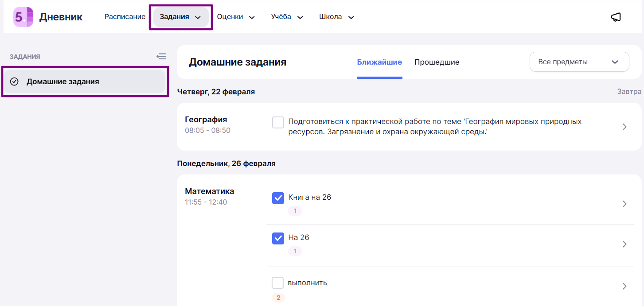644x306 pixels.
Task: Click the orange badge 2 under выполнить
Action: (x=278, y=298)
